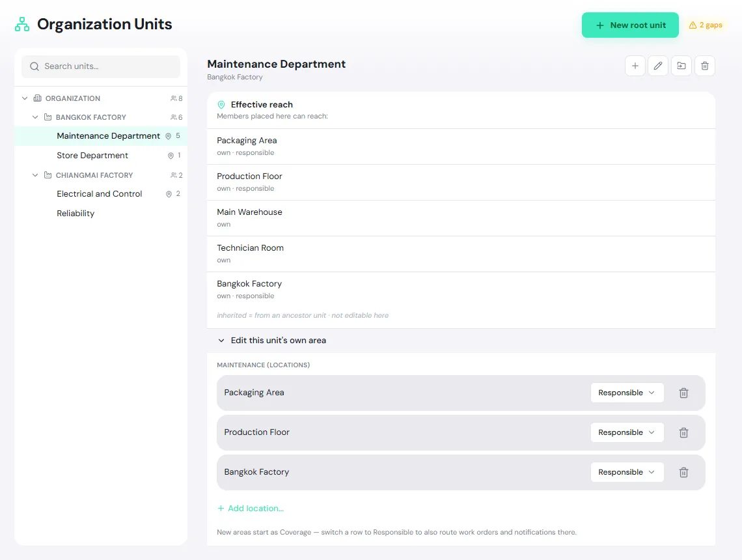Remove Packaging Area with its trash icon

pyautogui.click(x=684, y=393)
